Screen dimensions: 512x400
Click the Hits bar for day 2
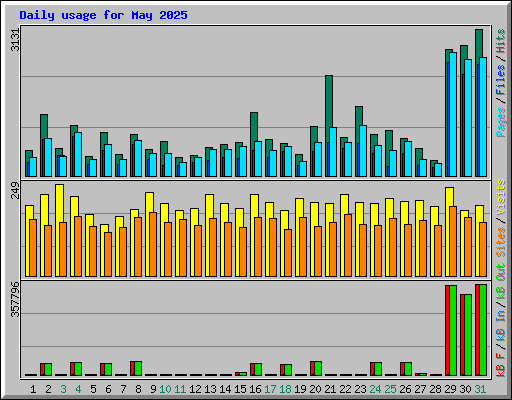tap(44, 127)
